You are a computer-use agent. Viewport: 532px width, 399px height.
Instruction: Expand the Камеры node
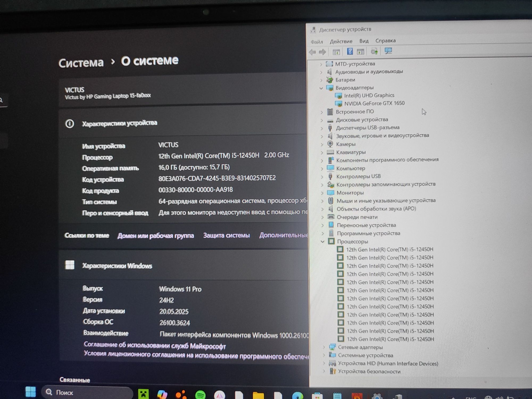[322, 145]
